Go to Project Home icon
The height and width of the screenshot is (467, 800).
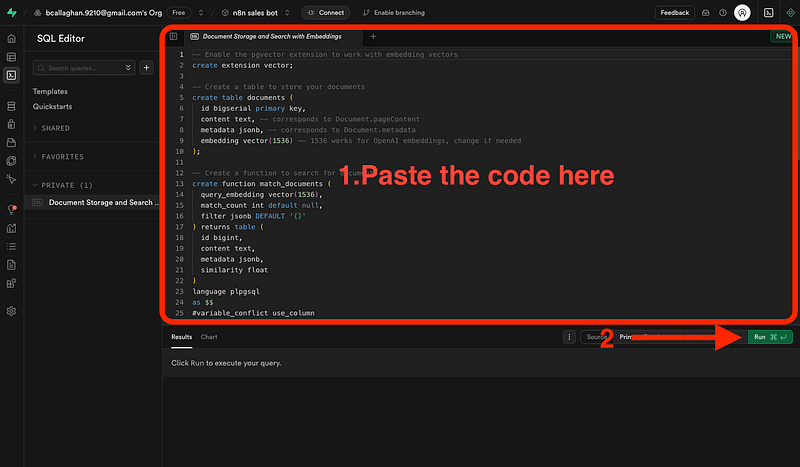pos(11,38)
